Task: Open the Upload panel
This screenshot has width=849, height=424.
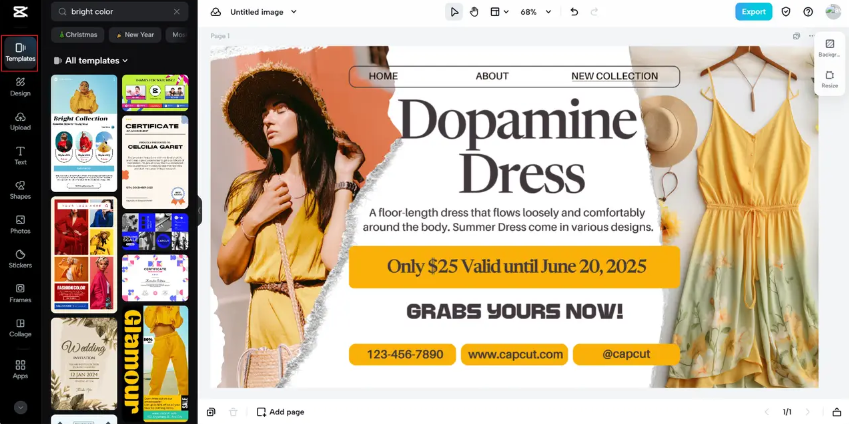Action: coord(20,121)
